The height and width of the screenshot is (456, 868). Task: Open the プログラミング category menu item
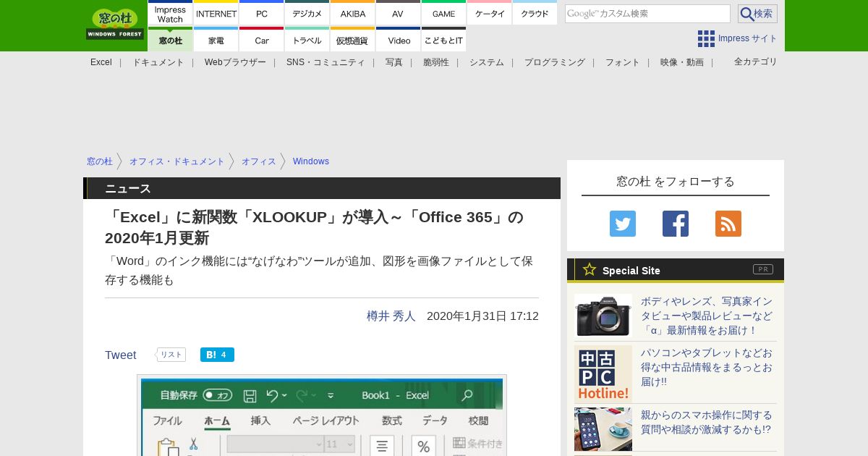(x=554, y=62)
